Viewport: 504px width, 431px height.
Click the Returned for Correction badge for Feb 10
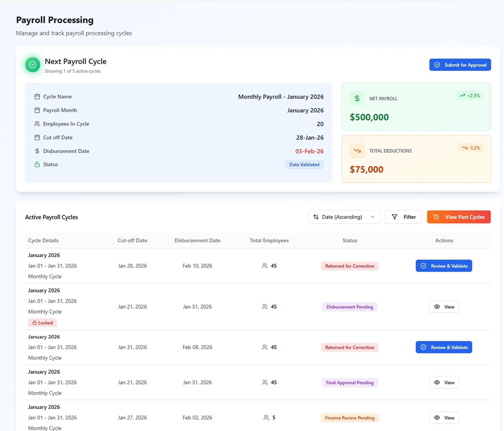click(350, 266)
